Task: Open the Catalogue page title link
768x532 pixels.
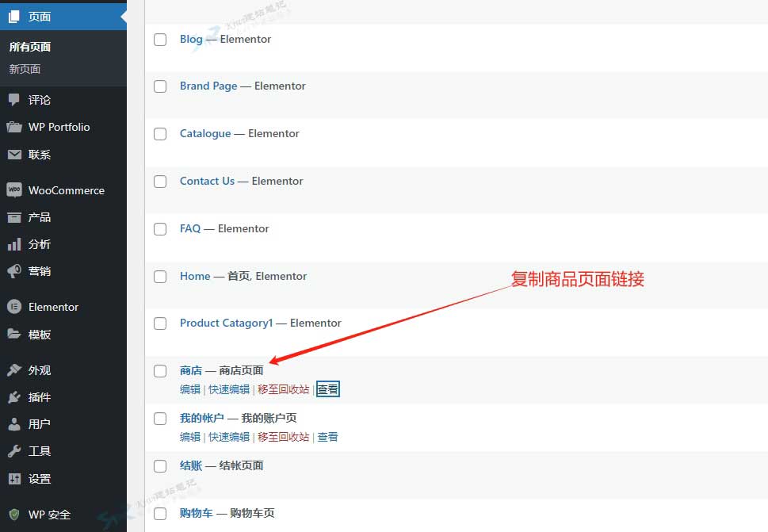Action: pos(205,134)
